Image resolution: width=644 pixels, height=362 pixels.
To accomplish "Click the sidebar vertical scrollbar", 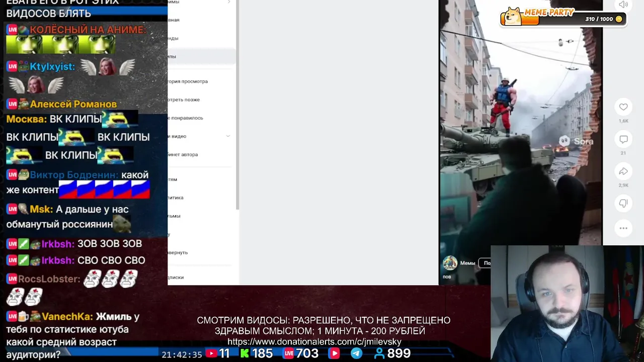I will click(x=237, y=106).
